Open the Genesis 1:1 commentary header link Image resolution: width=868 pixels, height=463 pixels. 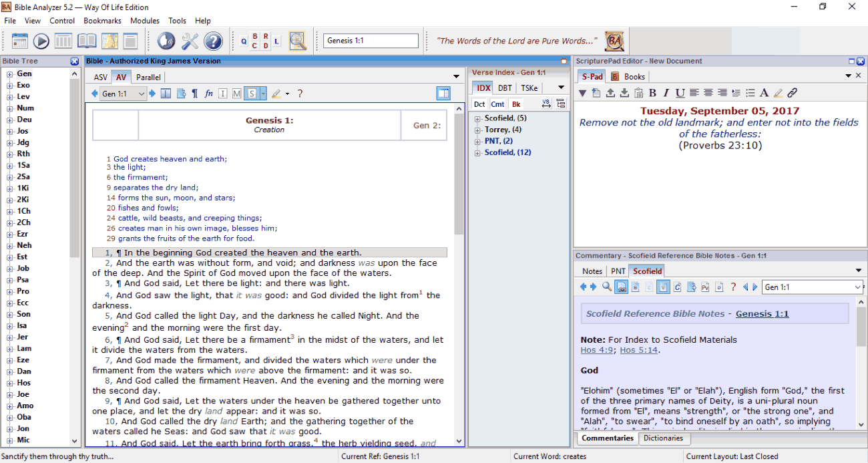coord(762,314)
